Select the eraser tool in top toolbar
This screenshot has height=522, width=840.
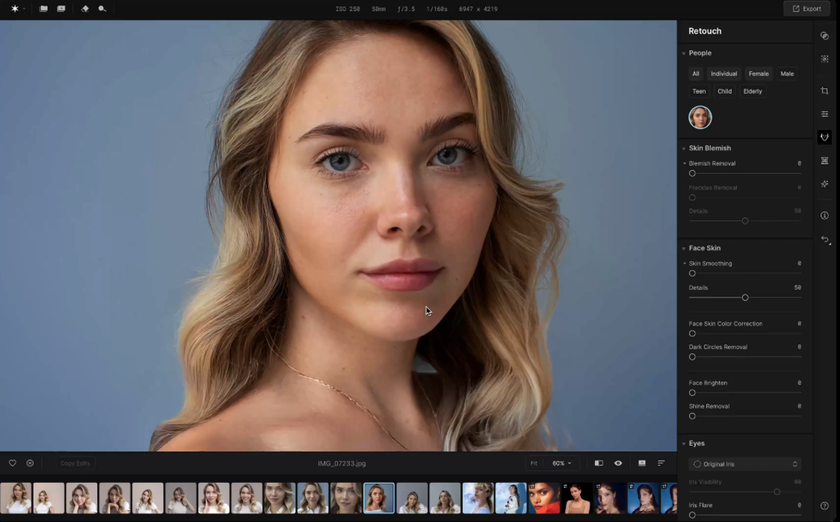point(85,9)
